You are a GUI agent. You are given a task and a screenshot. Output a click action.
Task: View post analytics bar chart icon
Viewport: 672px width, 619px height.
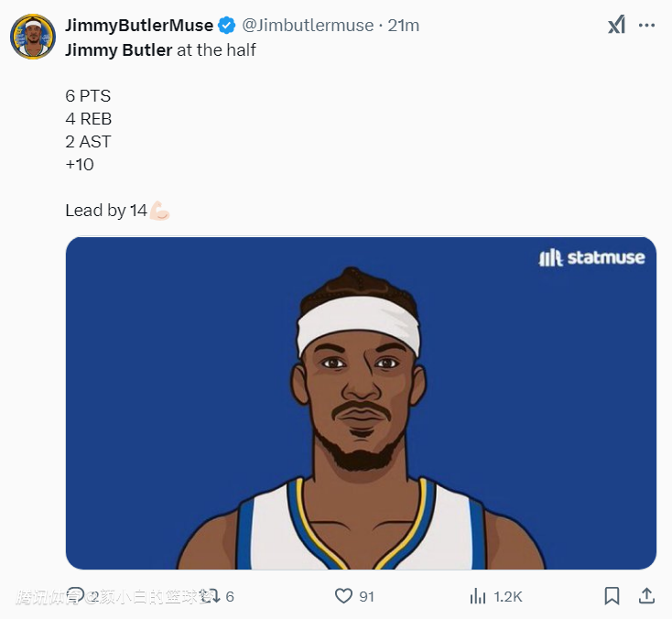(x=477, y=596)
